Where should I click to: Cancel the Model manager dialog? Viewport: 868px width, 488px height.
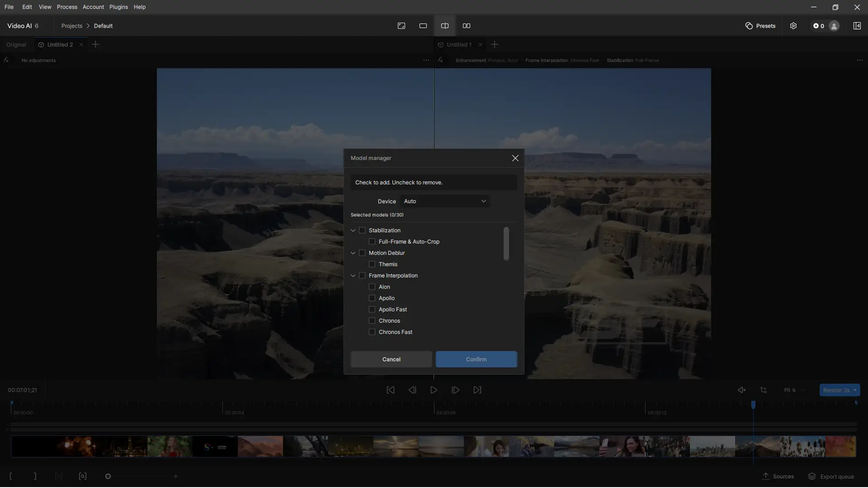pos(391,359)
